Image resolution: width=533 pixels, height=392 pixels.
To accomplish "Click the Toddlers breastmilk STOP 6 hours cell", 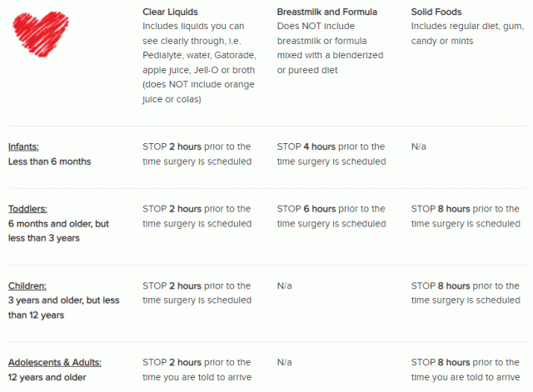I will 331,216.
